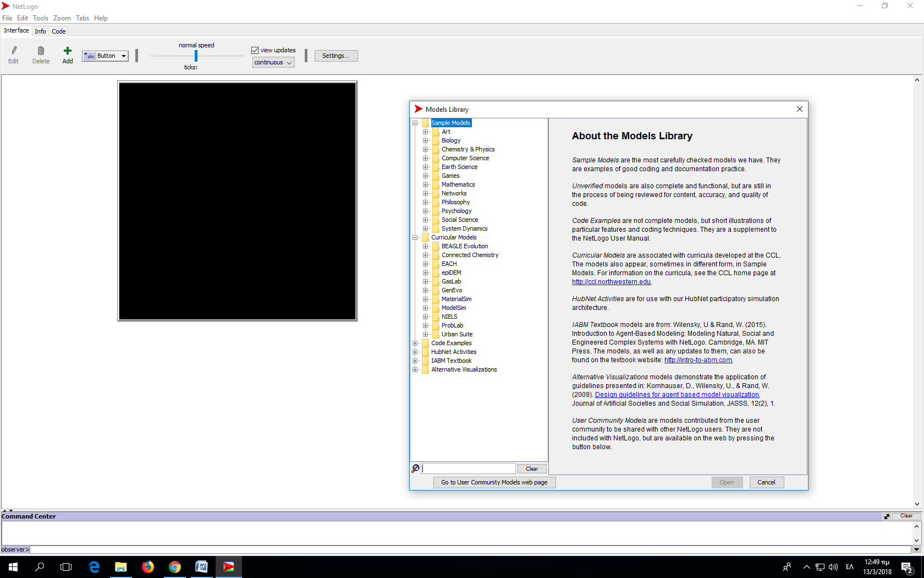
Task: Select Social Science in the tree
Action: tap(460, 220)
